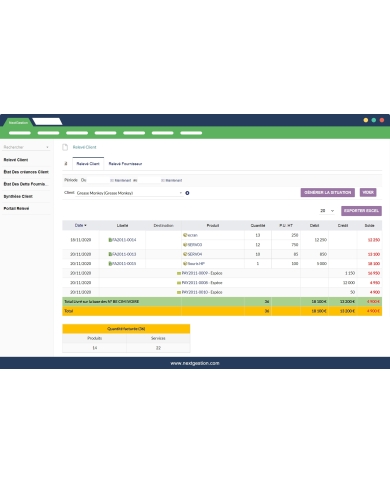Click the Produit column header
This screenshot has height=484, width=390.
(x=213, y=225)
